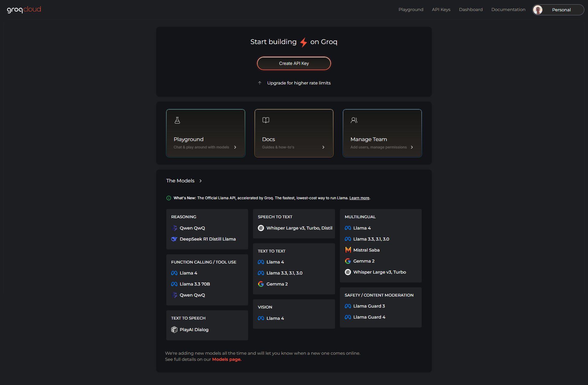Click the Learn more link
Viewport: 588px width, 385px height.
click(x=359, y=198)
